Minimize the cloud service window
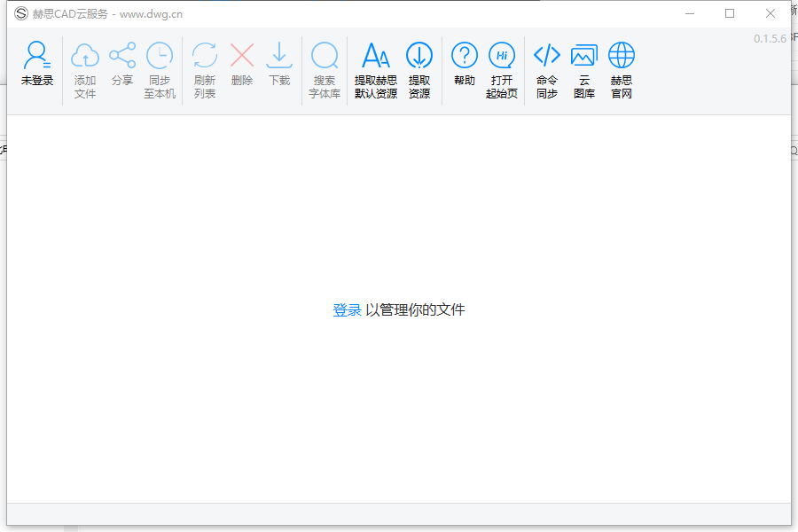This screenshot has height=532, width=798. 689,13
